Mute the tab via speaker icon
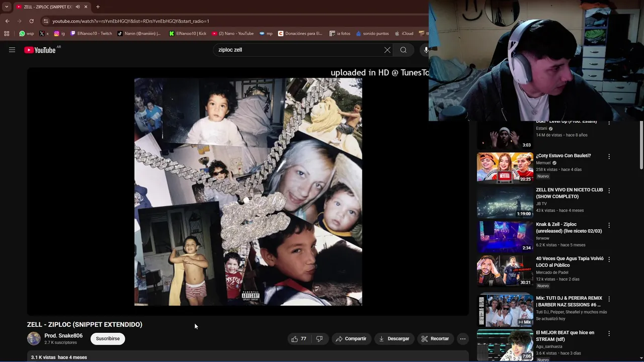644x362 pixels. [77, 7]
